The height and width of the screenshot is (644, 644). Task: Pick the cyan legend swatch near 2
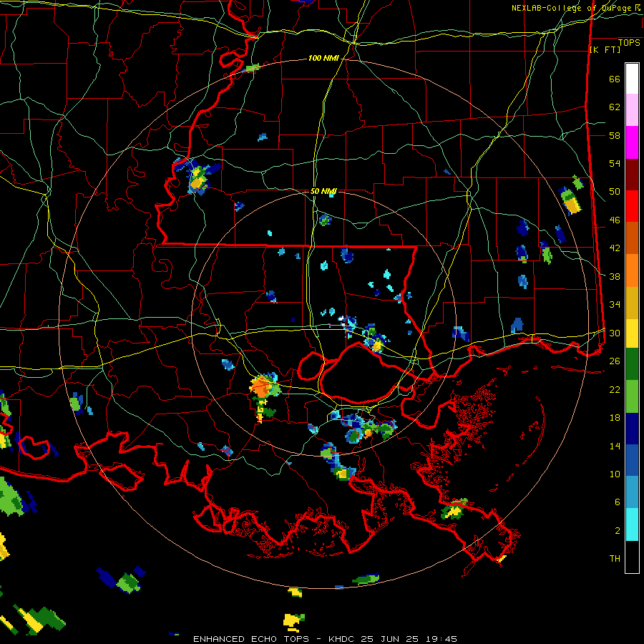click(632, 525)
